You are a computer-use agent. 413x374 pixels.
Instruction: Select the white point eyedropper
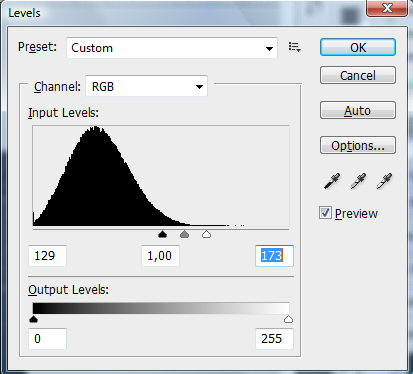point(384,181)
